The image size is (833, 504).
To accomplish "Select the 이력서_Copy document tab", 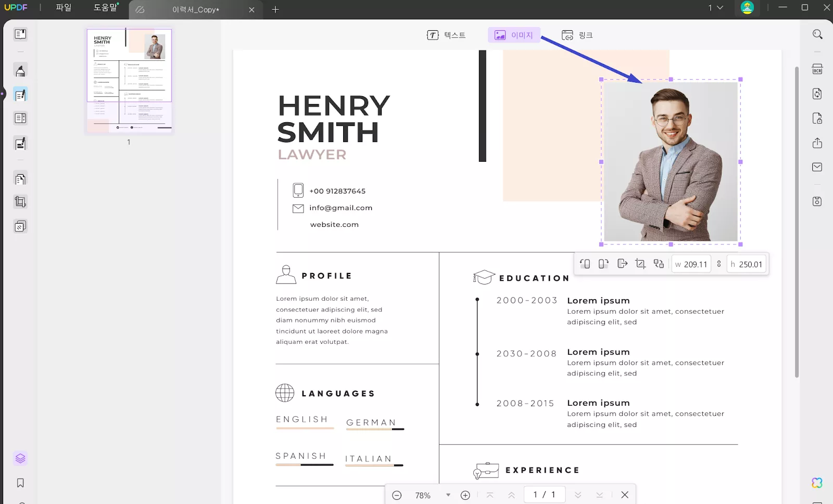I will click(196, 10).
